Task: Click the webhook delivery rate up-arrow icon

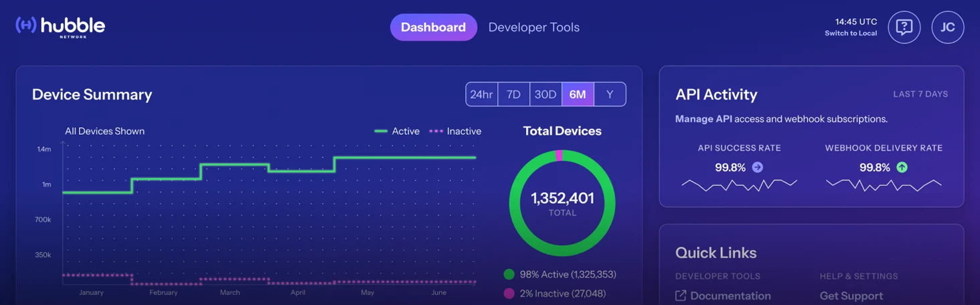Action: pos(902,168)
